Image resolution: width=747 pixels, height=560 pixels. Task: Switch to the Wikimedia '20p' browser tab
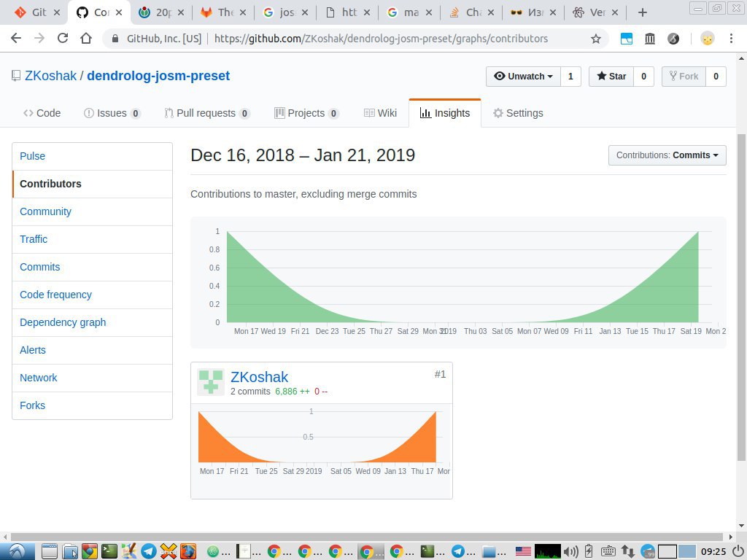(x=161, y=12)
